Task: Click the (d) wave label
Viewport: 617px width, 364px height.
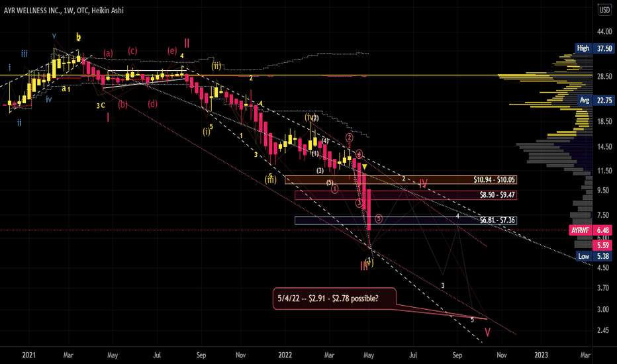Action: click(153, 104)
